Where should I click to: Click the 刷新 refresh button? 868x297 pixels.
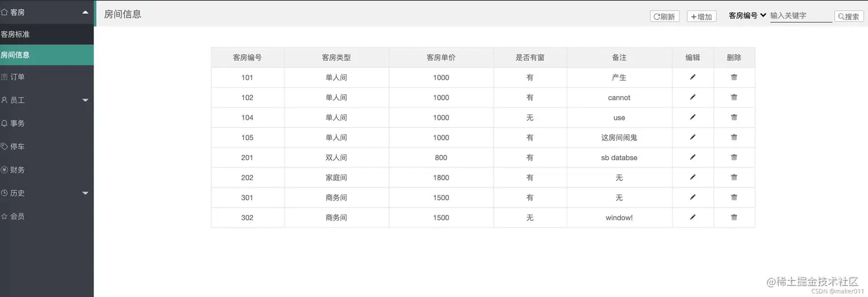(665, 17)
